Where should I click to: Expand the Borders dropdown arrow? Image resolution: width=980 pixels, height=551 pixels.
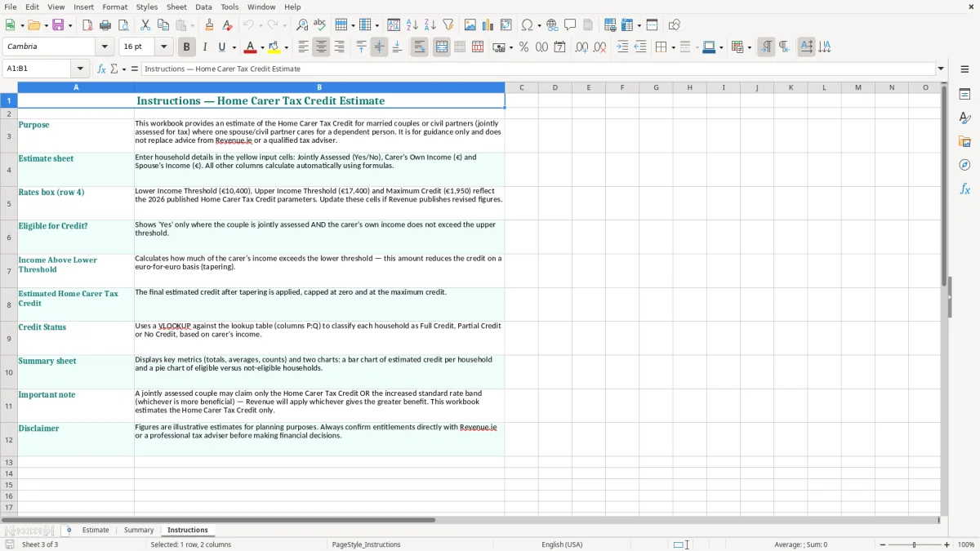672,48
